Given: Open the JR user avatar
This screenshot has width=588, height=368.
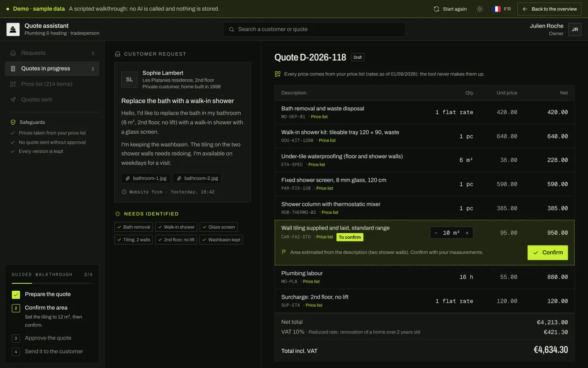Looking at the screenshot, I should (575, 29).
